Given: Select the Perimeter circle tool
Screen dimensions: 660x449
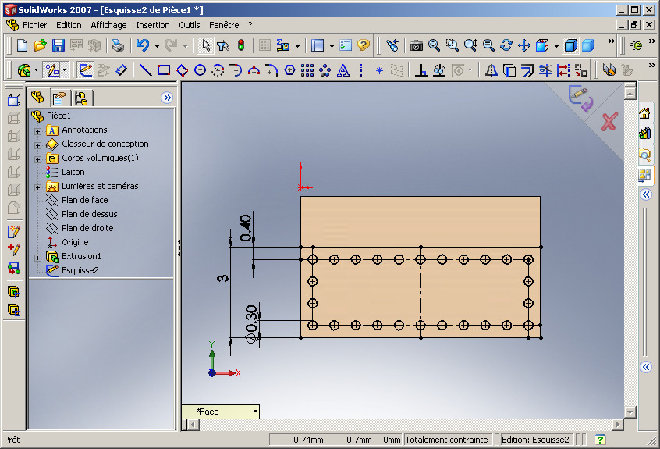Looking at the screenshot, I should (x=218, y=70).
